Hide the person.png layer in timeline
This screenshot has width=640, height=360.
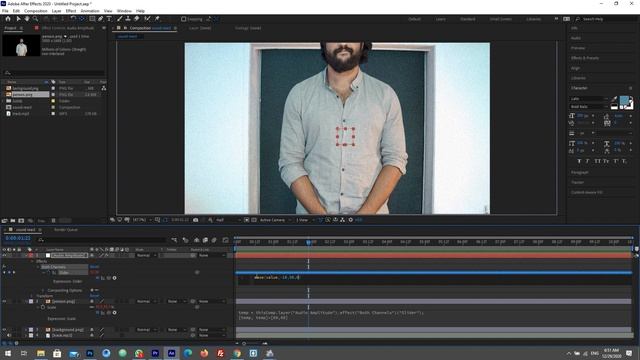click(4, 302)
